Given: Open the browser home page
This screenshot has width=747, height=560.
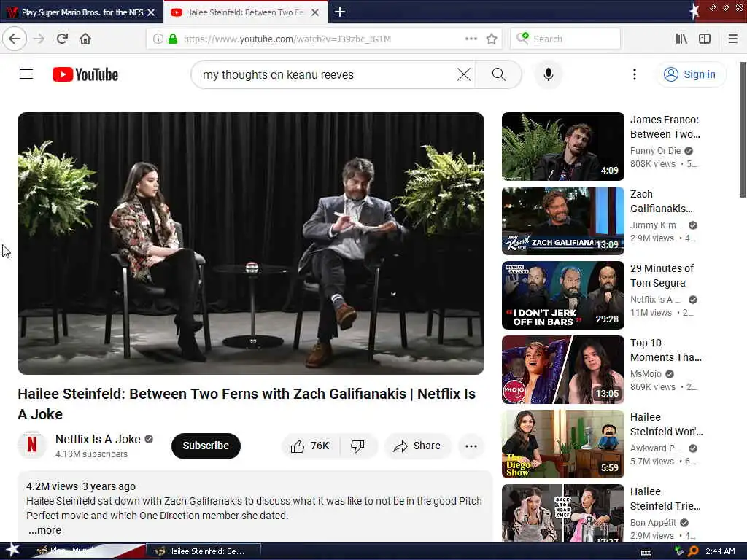Looking at the screenshot, I should tap(85, 39).
